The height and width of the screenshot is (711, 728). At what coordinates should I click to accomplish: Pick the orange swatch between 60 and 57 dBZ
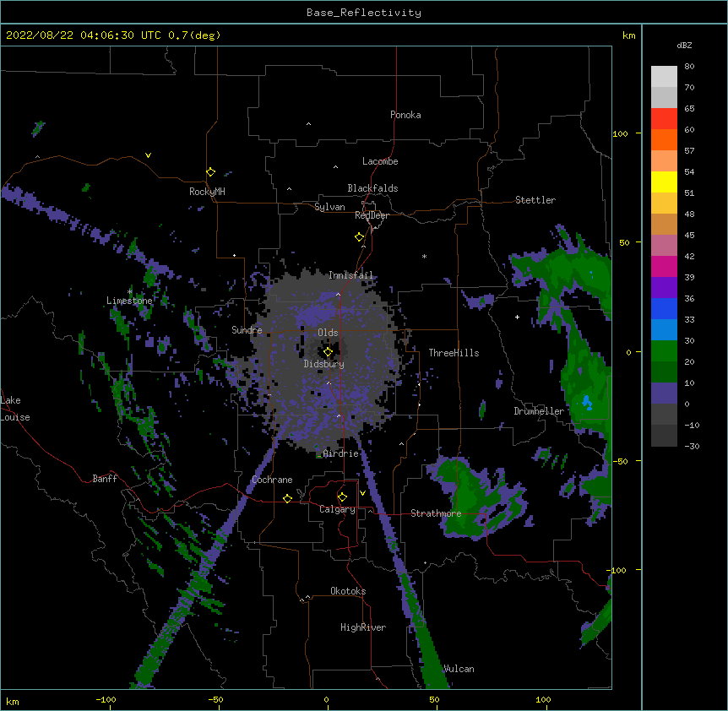[x=664, y=139]
